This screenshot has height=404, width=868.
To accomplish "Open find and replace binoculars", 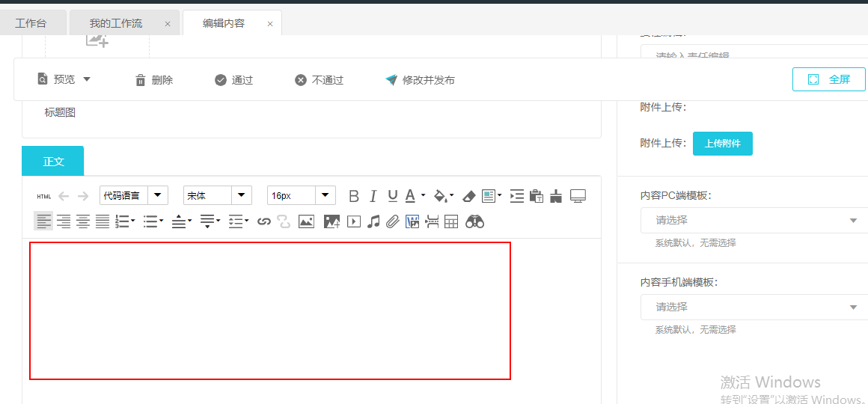I will pos(475,222).
